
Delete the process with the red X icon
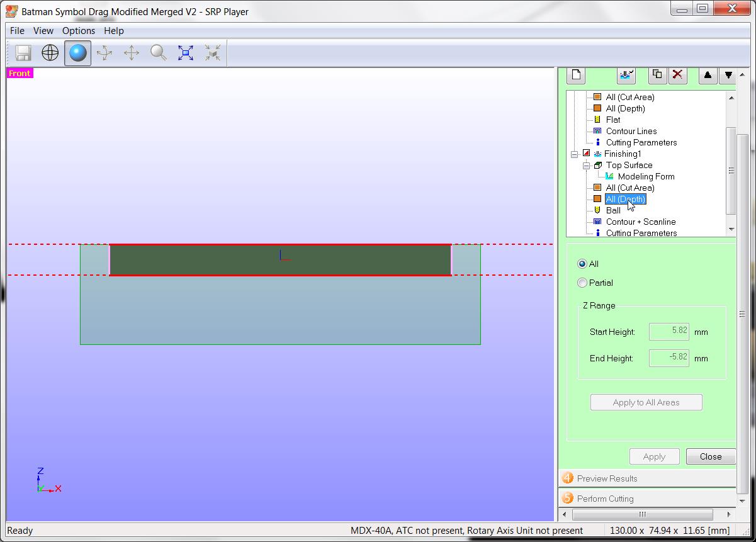(677, 76)
